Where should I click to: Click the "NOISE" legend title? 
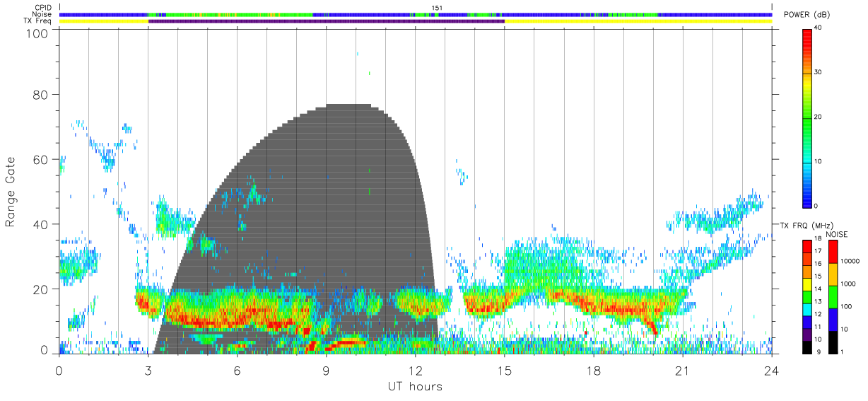coord(837,234)
